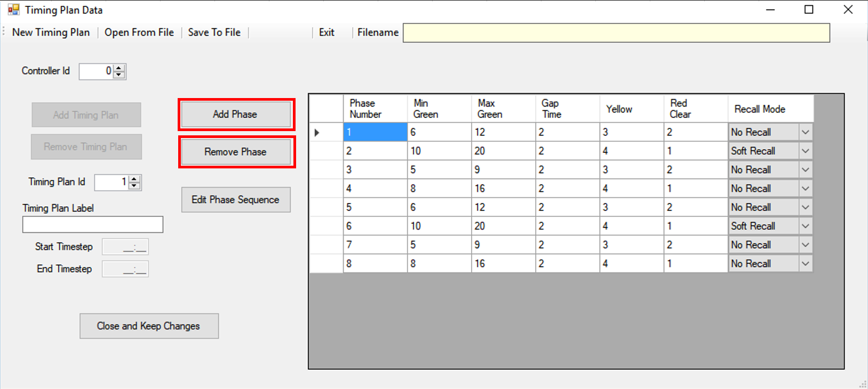Click Close and Keep Changes

point(149,326)
